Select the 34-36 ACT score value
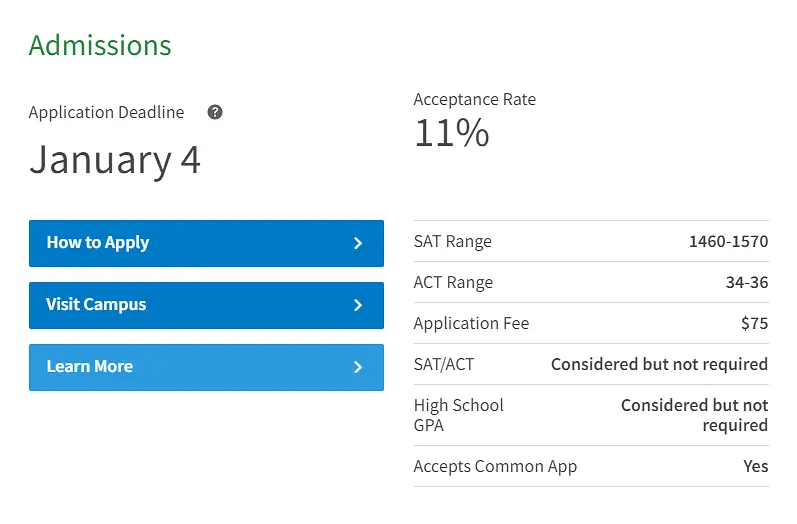 [747, 283]
